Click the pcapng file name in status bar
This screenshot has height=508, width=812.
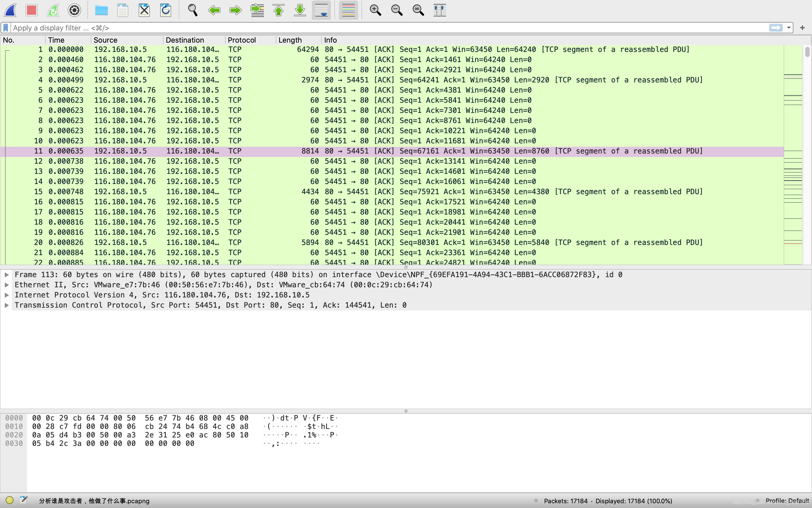[x=94, y=501]
